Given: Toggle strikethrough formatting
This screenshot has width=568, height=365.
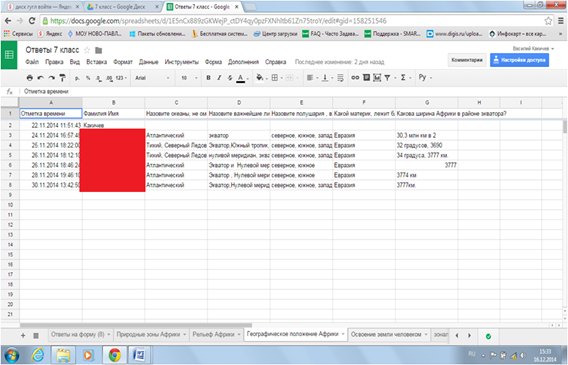Looking at the screenshot, I should pyautogui.click(x=230, y=77).
